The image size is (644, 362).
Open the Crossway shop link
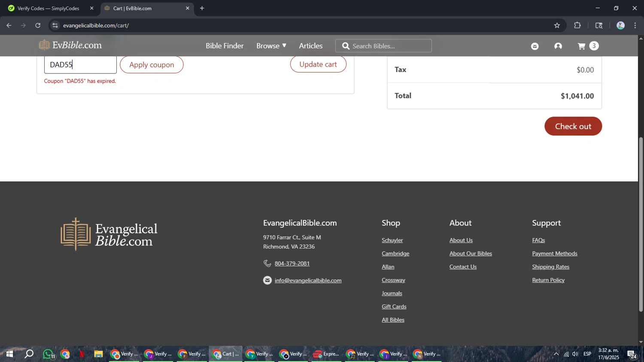point(393,280)
